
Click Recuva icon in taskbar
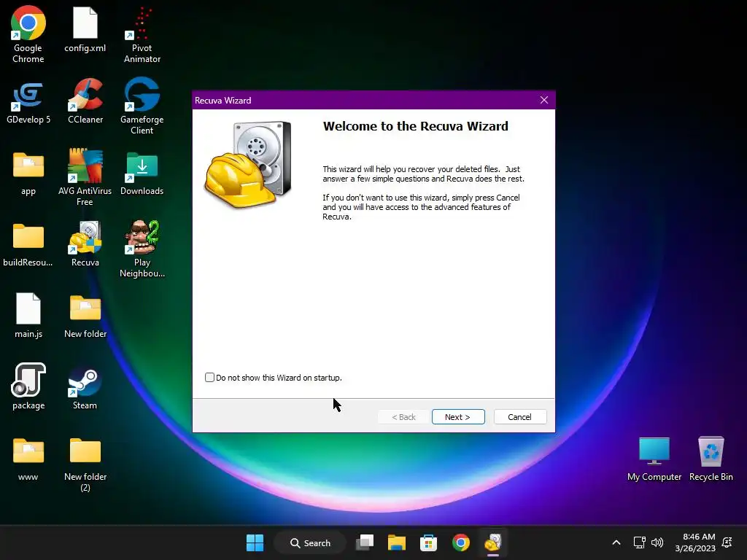(493, 542)
